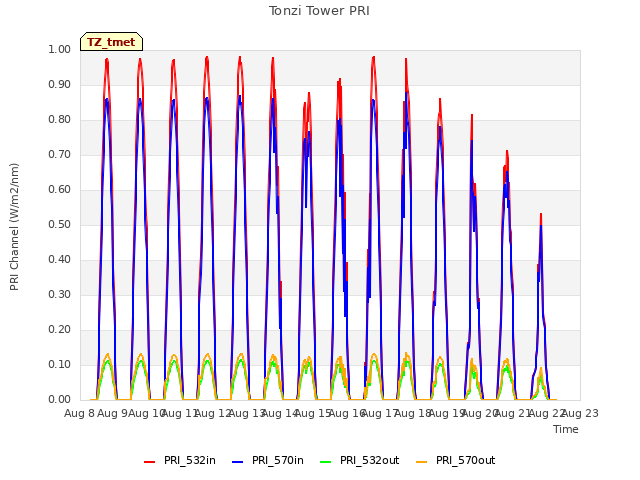640x480 pixels.
Task: Select the PRI_570in legend label
Action: tap(278, 460)
